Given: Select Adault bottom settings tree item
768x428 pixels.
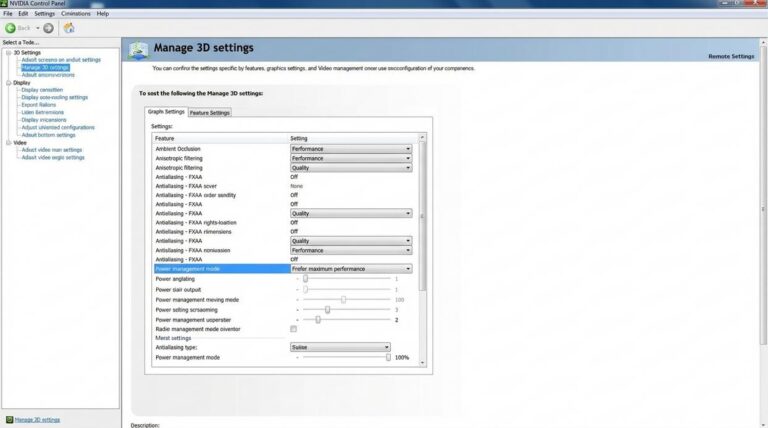Looking at the screenshot, I should click(48, 135).
